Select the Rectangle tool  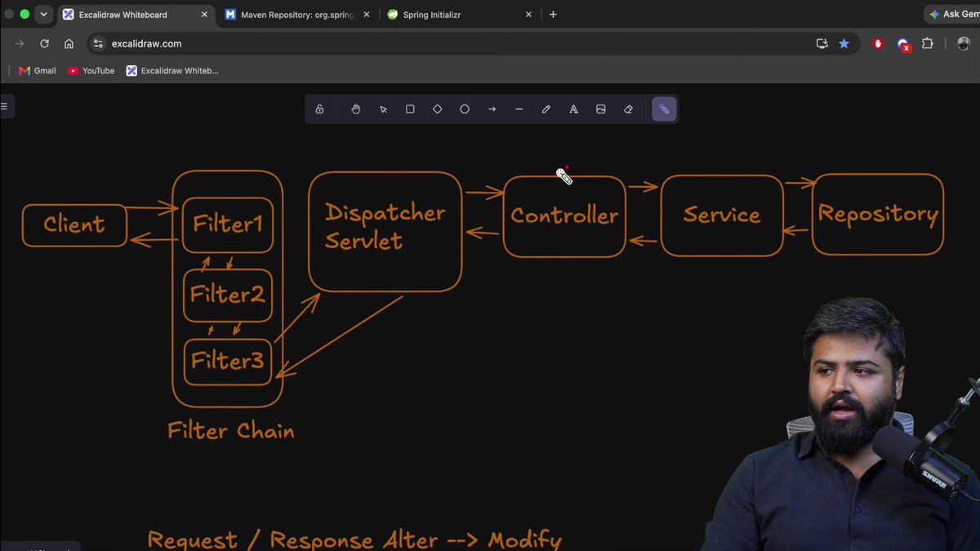410,109
